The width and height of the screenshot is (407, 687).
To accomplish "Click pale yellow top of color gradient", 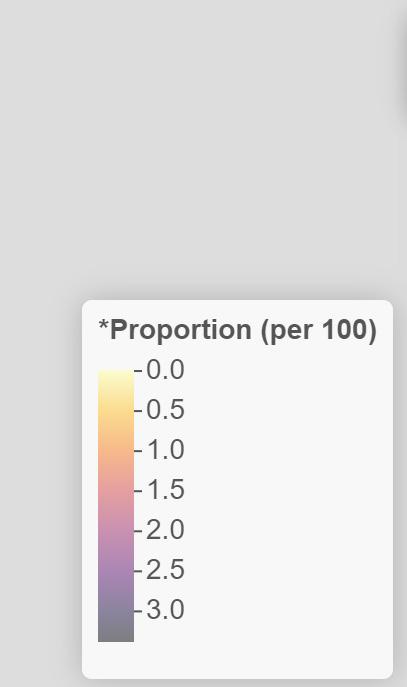I will click(116, 379).
